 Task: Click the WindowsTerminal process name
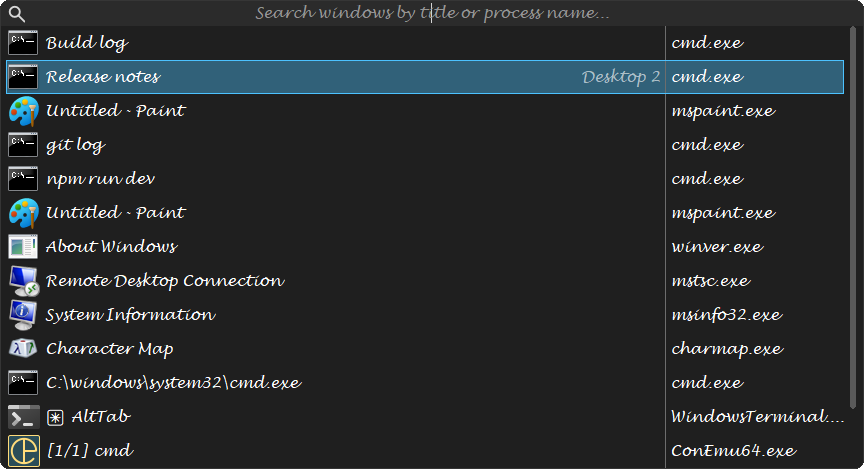click(x=758, y=417)
